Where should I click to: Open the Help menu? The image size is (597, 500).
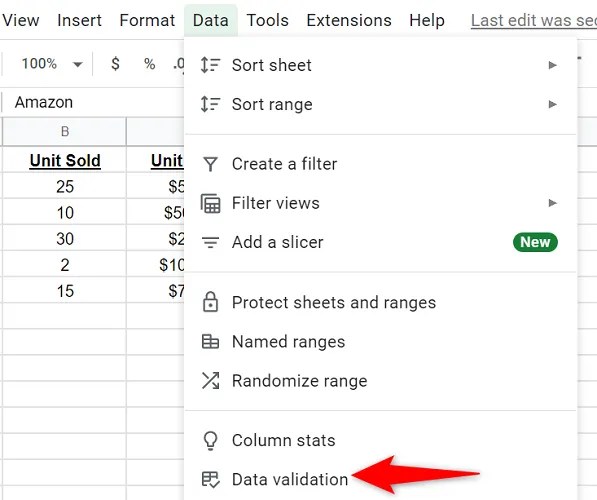(x=427, y=20)
